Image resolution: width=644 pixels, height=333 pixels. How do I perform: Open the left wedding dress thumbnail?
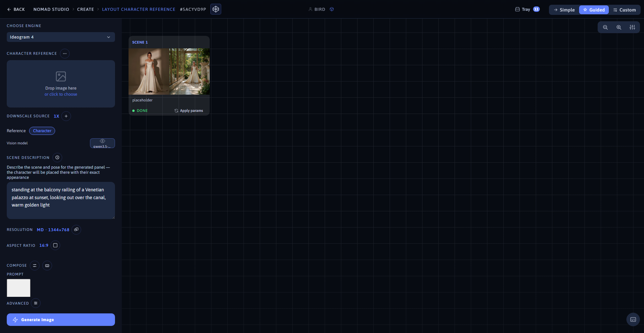coord(149,71)
